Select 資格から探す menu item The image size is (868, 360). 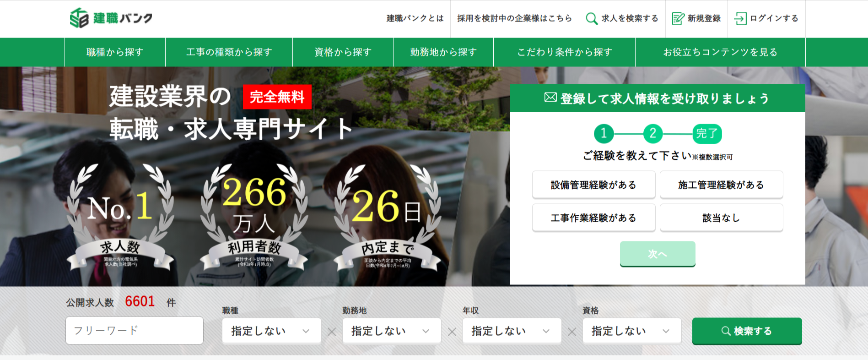pos(343,52)
